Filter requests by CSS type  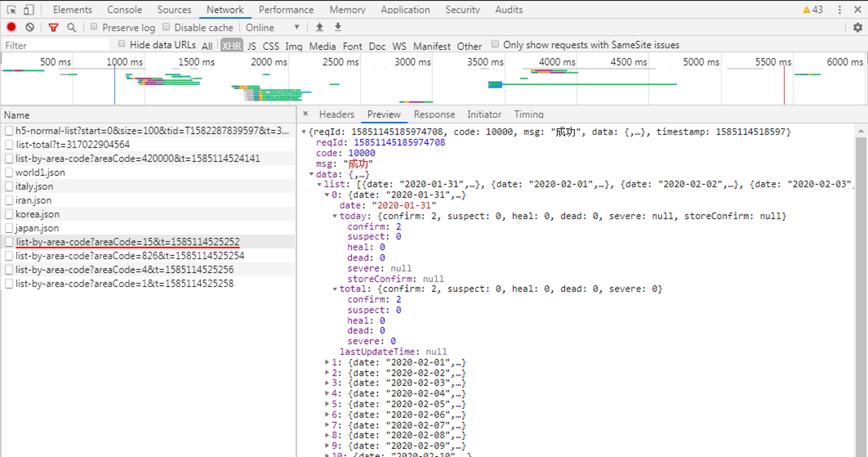(271, 45)
